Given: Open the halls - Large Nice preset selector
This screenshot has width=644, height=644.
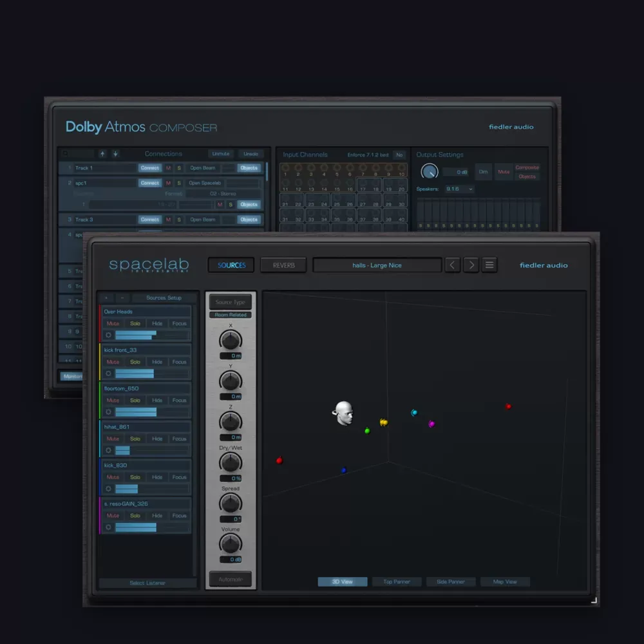Looking at the screenshot, I should pos(377,265).
